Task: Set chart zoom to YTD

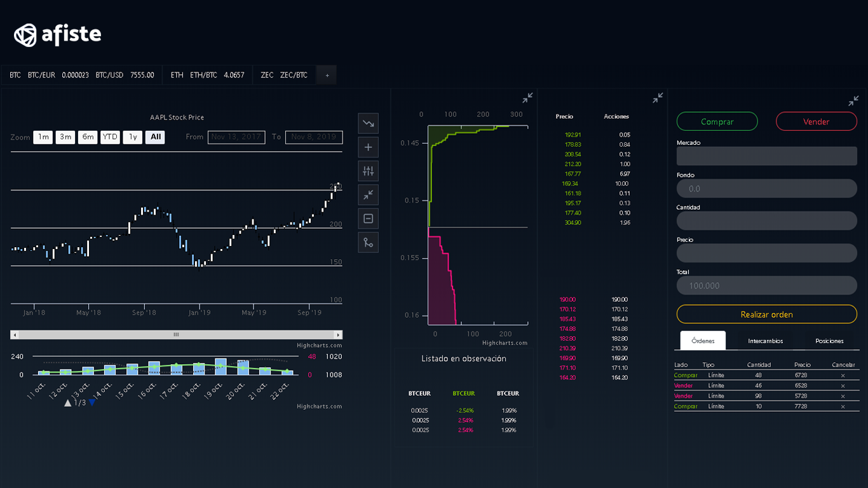Action: tap(111, 137)
